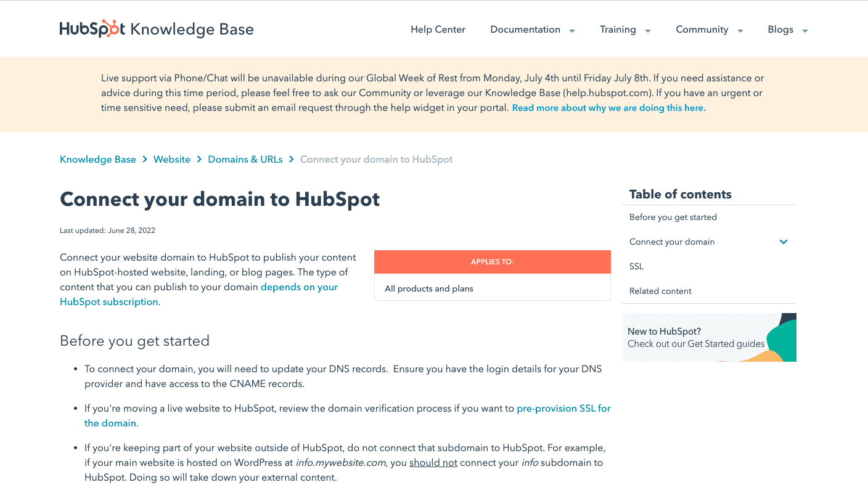Expand the Documentation dropdown arrow

(x=572, y=31)
